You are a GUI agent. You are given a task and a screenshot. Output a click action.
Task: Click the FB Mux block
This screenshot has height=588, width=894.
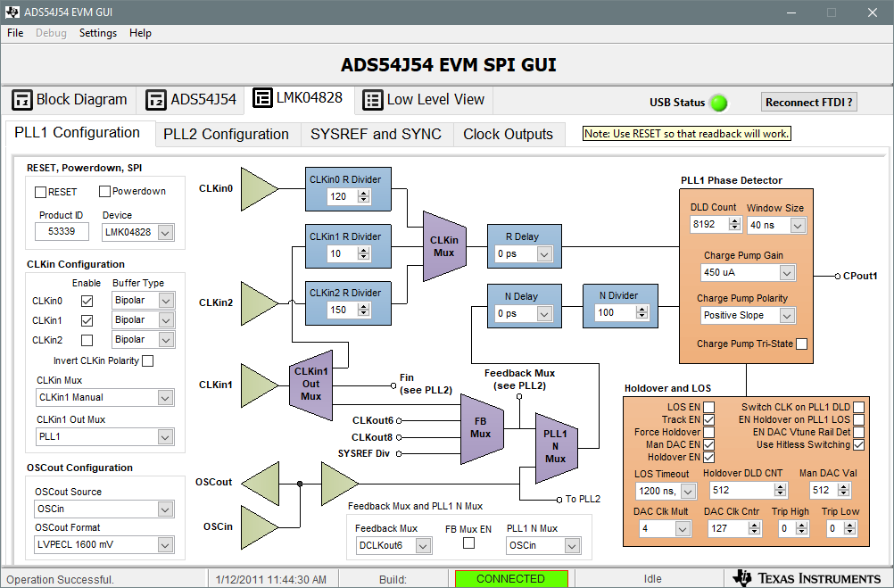tap(482, 428)
